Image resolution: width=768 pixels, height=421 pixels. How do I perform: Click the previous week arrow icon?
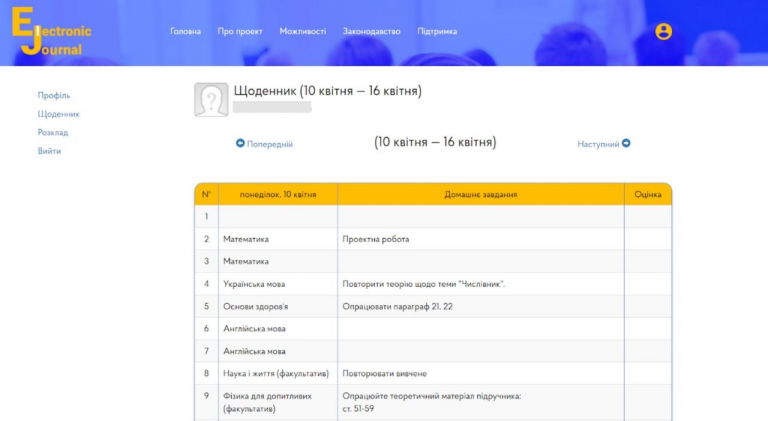pyautogui.click(x=240, y=144)
